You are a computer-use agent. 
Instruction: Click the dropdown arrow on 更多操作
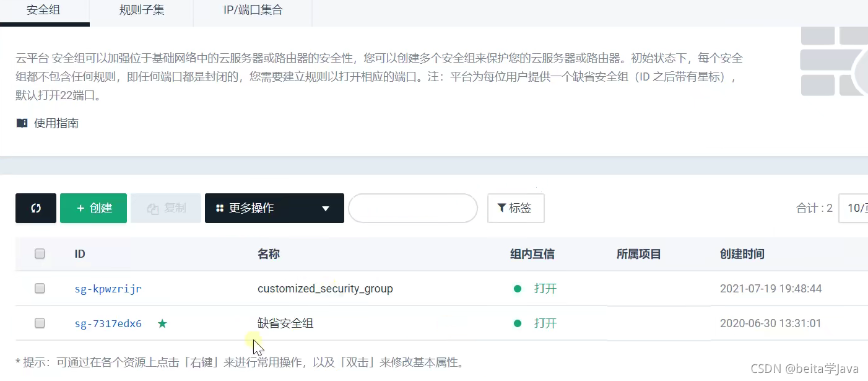click(x=326, y=209)
